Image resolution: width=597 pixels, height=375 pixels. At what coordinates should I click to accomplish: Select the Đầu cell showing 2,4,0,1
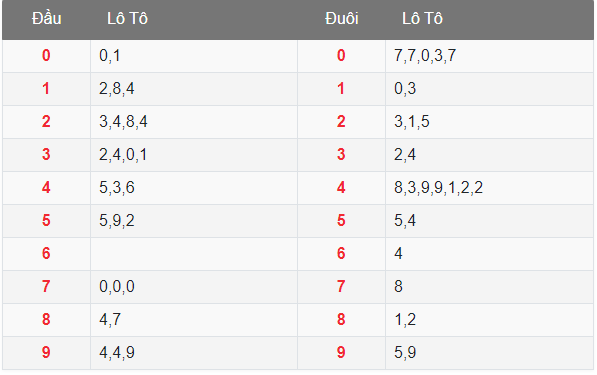pyautogui.click(x=194, y=155)
